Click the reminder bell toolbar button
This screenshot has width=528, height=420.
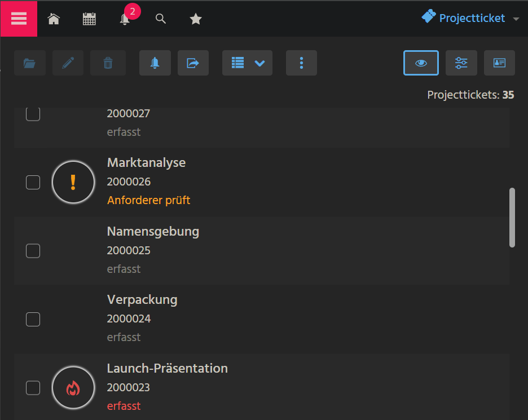click(x=155, y=63)
